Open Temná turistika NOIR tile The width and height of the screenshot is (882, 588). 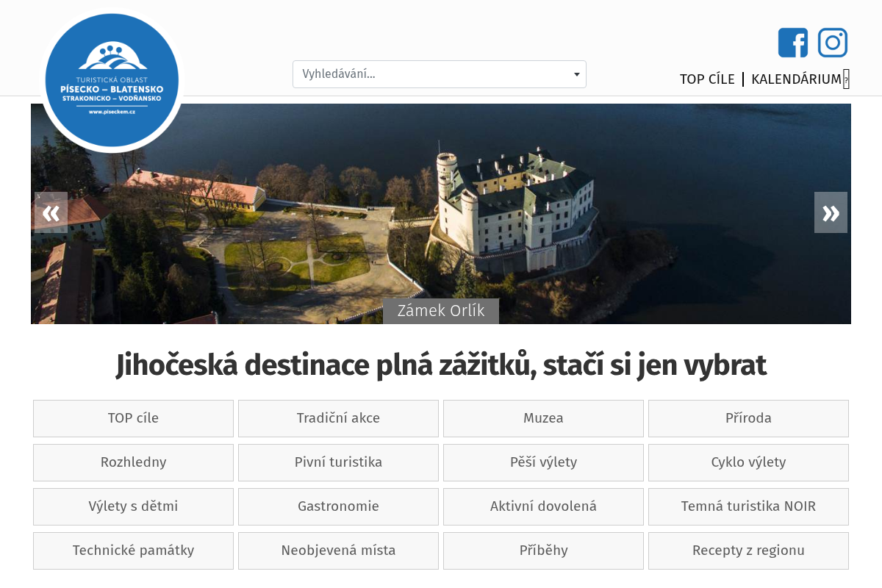pos(748,506)
